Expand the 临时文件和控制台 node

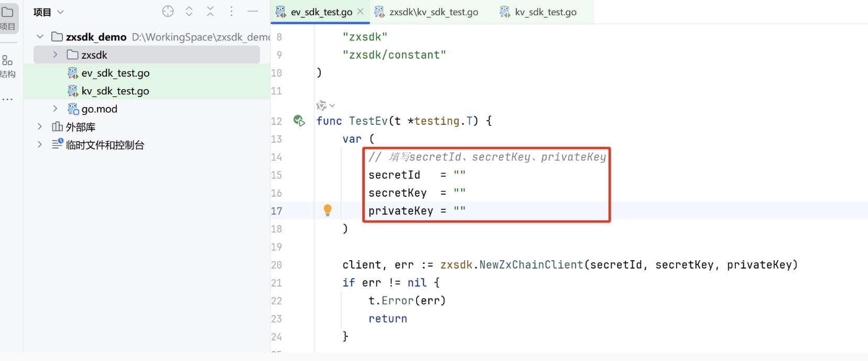[40, 144]
